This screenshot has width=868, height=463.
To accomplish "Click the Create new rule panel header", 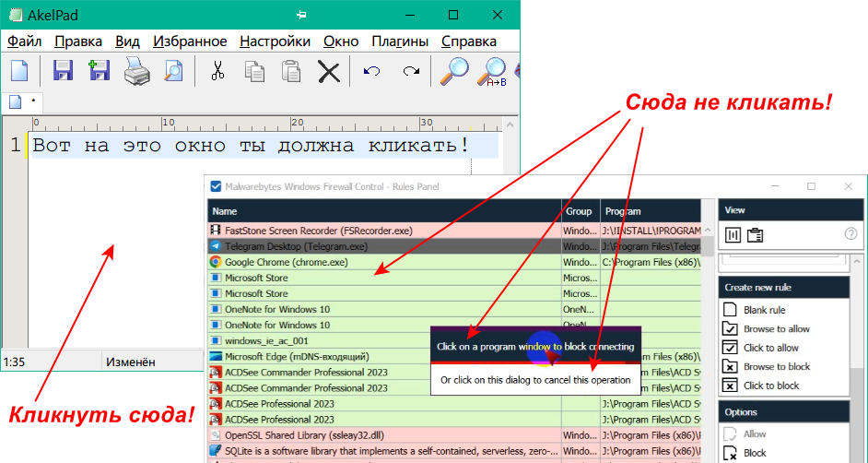I will [x=784, y=287].
